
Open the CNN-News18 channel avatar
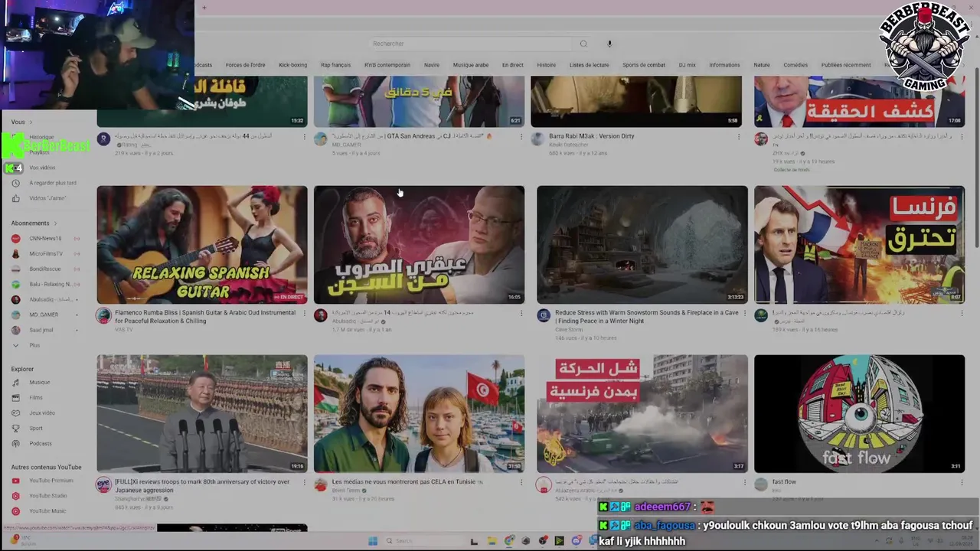tap(15, 239)
